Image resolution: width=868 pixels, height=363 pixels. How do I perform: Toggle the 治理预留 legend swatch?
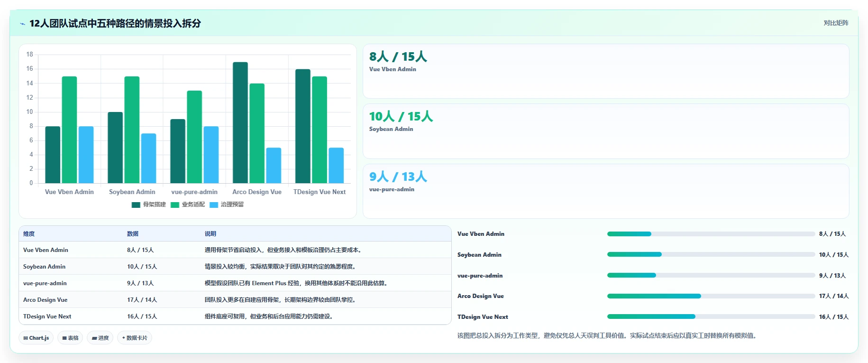[x=214, y=205]
